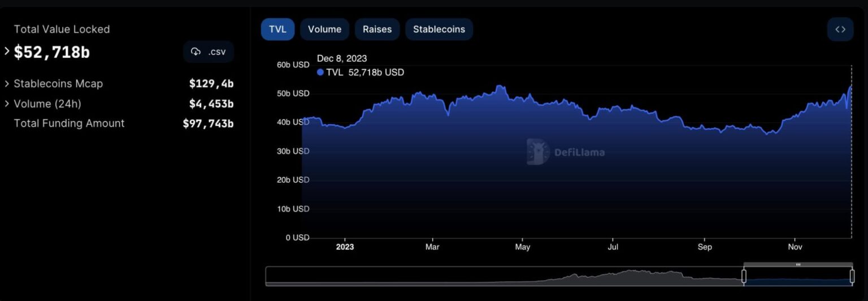868x301 pixels.
Task: Enable the TVL chart toggle
Action: (x=277, y=29)
